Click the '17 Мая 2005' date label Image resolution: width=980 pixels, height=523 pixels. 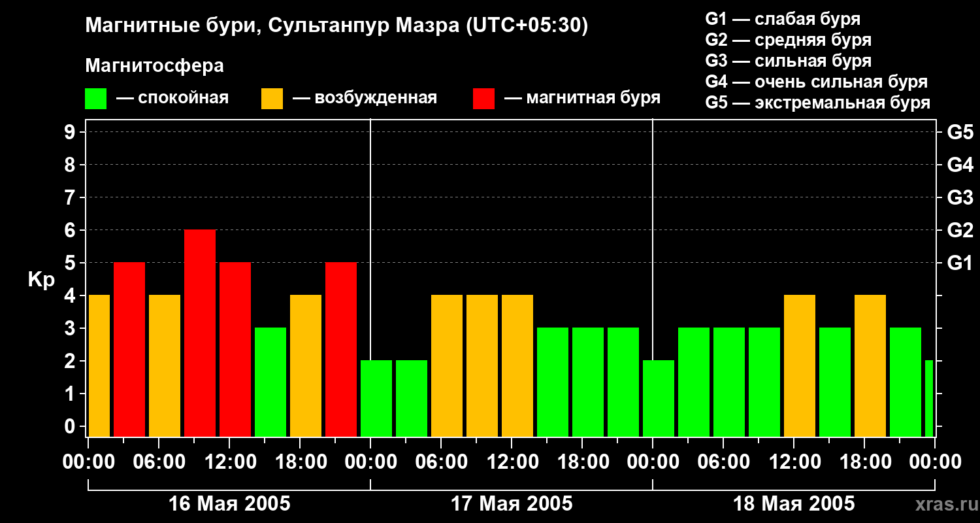coord(512,503)
